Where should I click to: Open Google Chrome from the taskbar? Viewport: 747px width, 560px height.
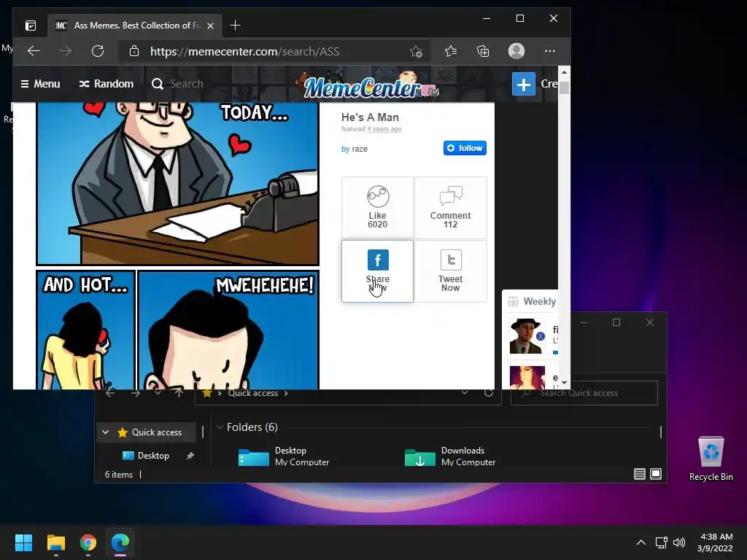pos(88,542)
